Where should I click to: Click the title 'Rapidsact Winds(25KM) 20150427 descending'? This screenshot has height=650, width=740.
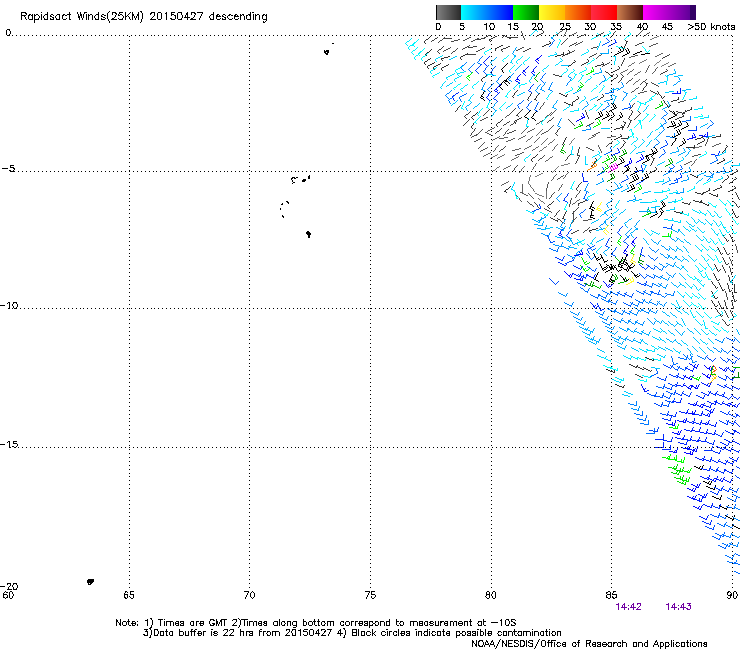pos(144,17)
